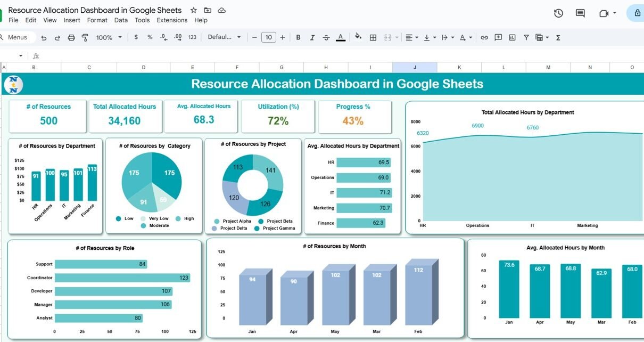Click the borders icon
644x342 pixels.
pyautogui.click(x=373, y=37)
